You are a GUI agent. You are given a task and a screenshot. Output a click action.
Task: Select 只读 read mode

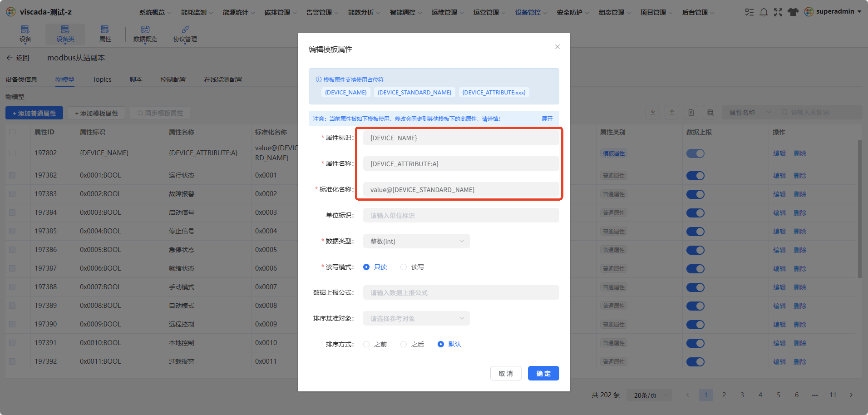tap(375, 267)
